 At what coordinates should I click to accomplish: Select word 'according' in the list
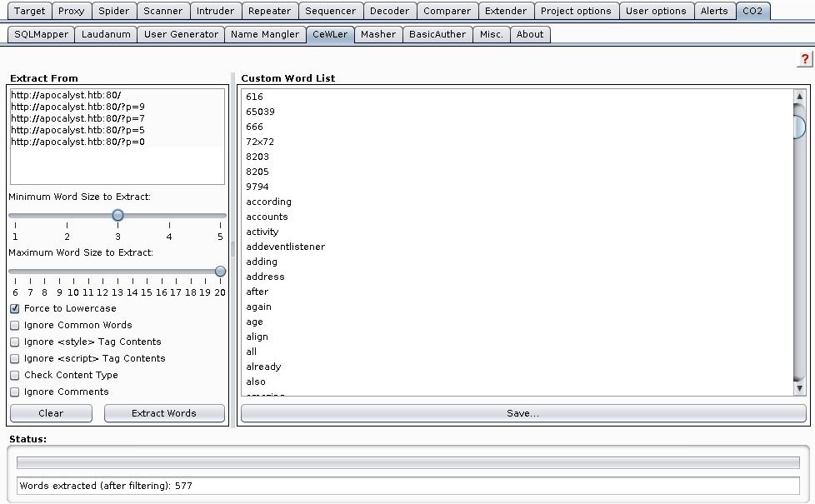[x=268, y=202]
